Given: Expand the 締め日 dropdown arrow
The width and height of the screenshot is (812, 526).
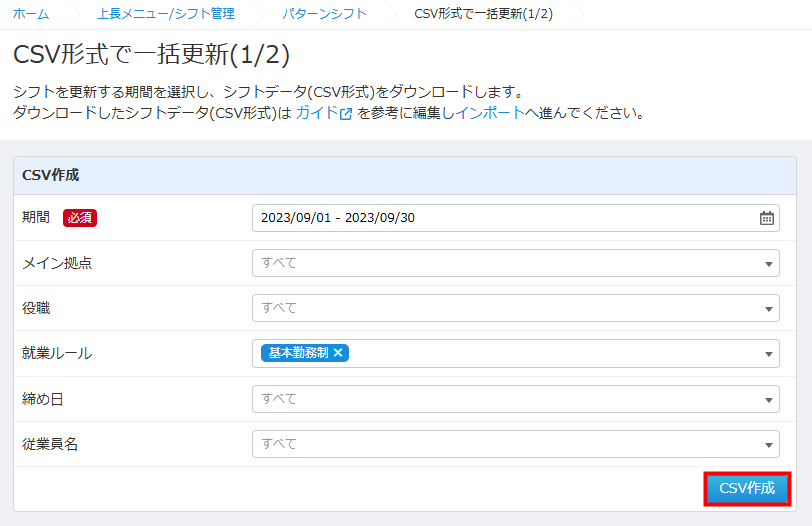Looking at the screenshot, I should coord(768,399).
